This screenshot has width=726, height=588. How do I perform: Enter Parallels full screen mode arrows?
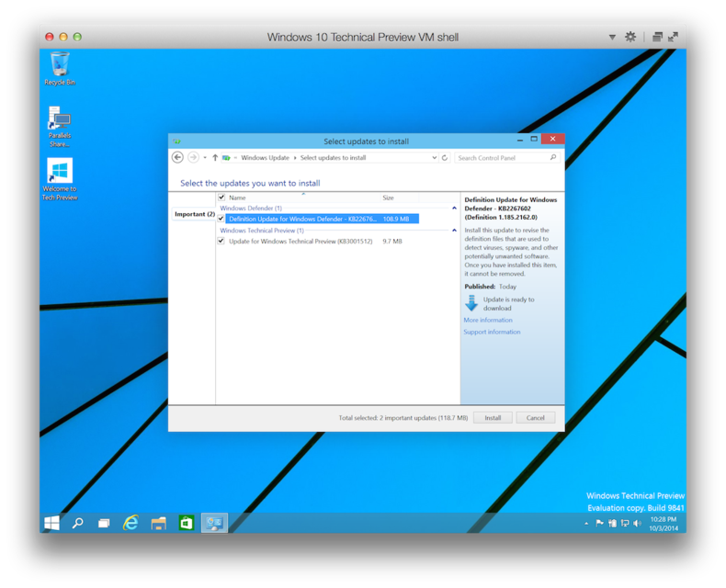(x=674, y=37)
